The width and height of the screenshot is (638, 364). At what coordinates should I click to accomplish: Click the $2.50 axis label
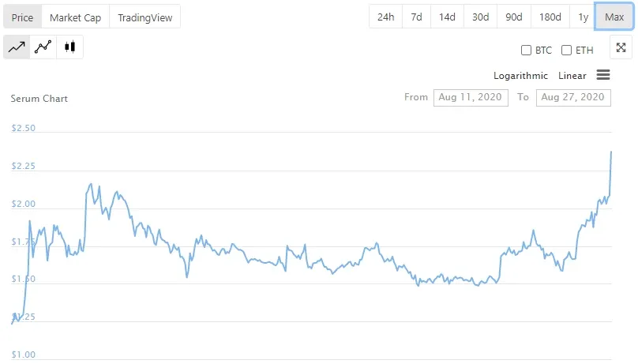coord(23,128)
